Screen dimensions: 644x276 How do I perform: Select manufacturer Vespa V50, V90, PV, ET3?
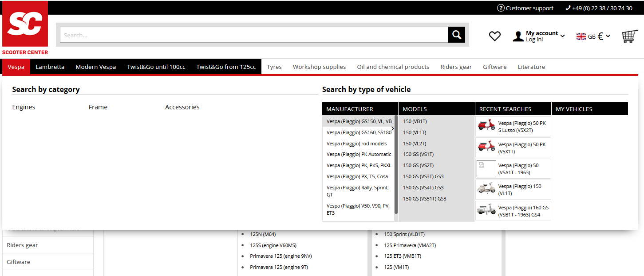[359, 209]
